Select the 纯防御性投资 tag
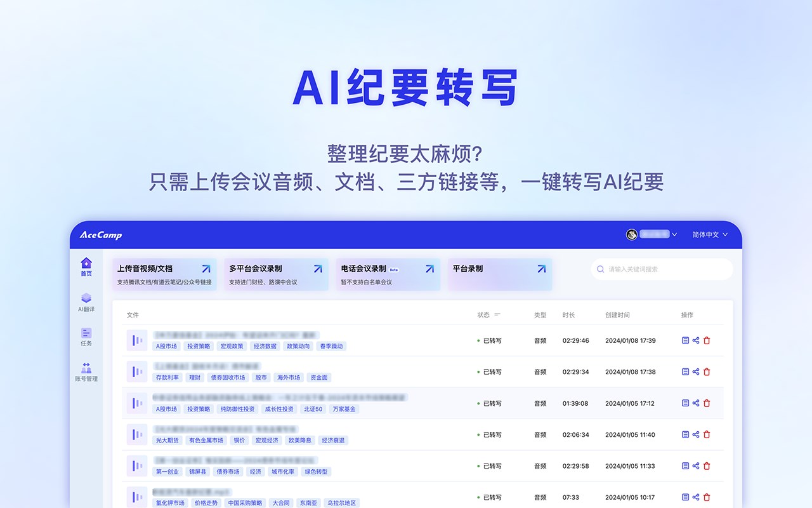Viewport: 812px width, 508px height. [x=237, y=409]
